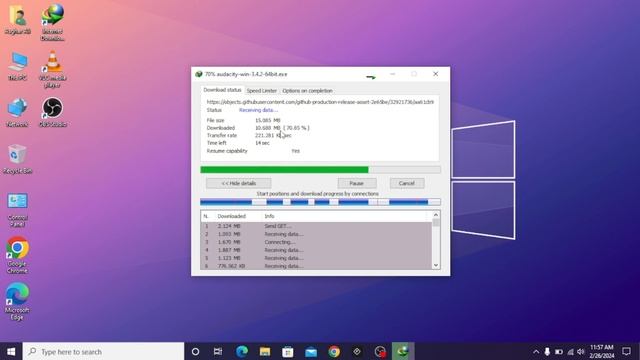Click the connections list scroll up arrow
Viewport: 640px width, 360px height.
[x=436, y=215]
